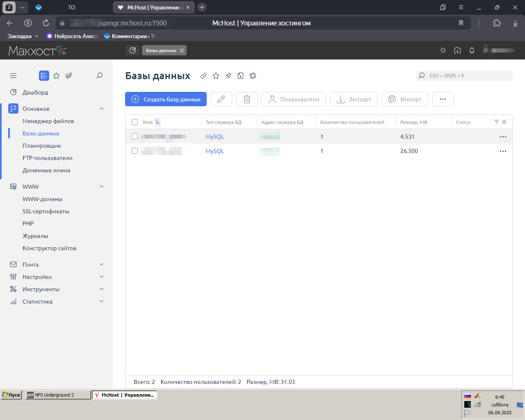525x420 pixels.
Task: Bookmark this page in address bar
Action: (x=461, y=23)
